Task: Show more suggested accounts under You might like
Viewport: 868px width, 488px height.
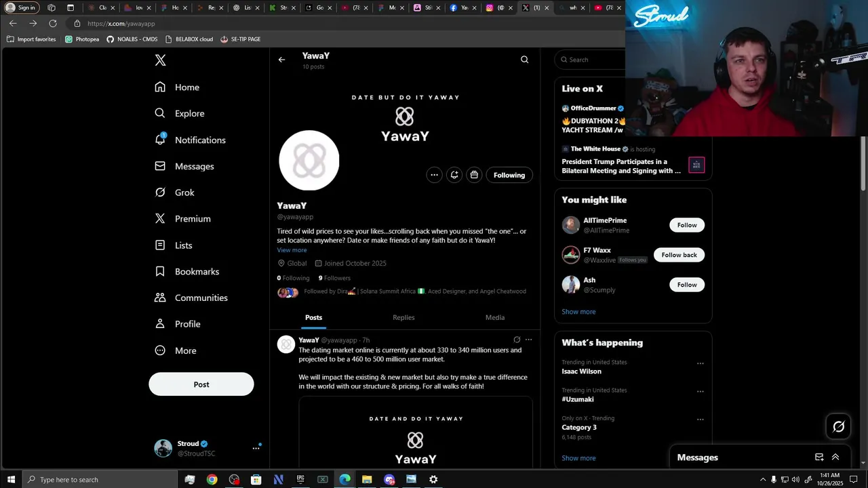Action: [x=578, y=312]
